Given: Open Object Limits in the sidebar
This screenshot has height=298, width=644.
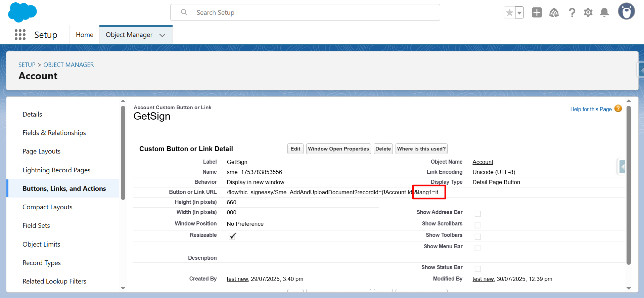Looking at the screenshot, I should point(41,244).
